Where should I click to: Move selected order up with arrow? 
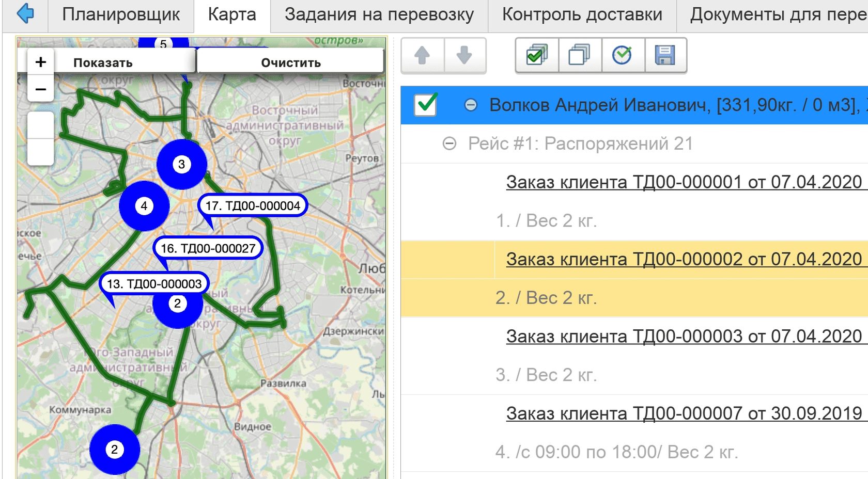[x=422, y=55]
